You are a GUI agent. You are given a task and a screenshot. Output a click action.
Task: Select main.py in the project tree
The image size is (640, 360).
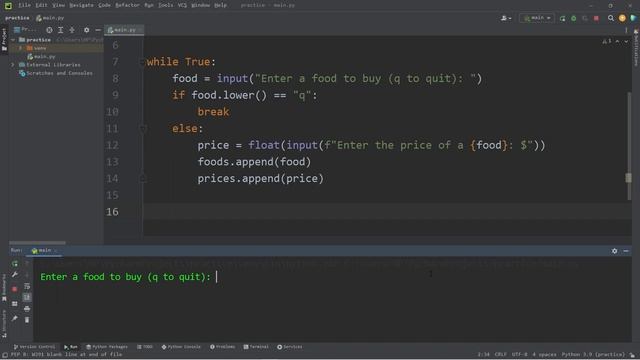click(x=41, y=57)
